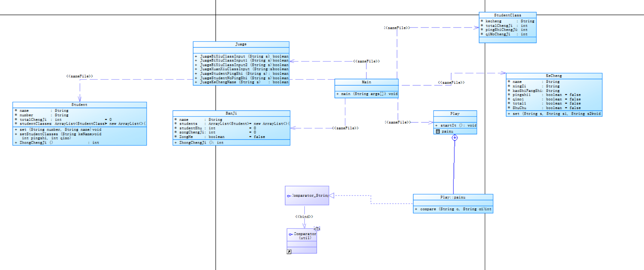Click the pingShiChengJi attribute in StudentClass
The image size is (644, 270).
pos(504,30)
